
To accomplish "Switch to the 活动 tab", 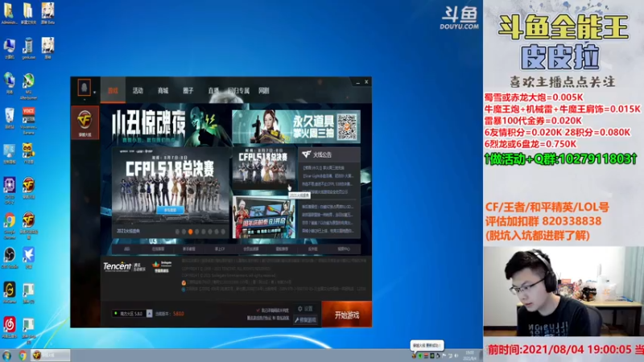I will [x=138, y=91].
